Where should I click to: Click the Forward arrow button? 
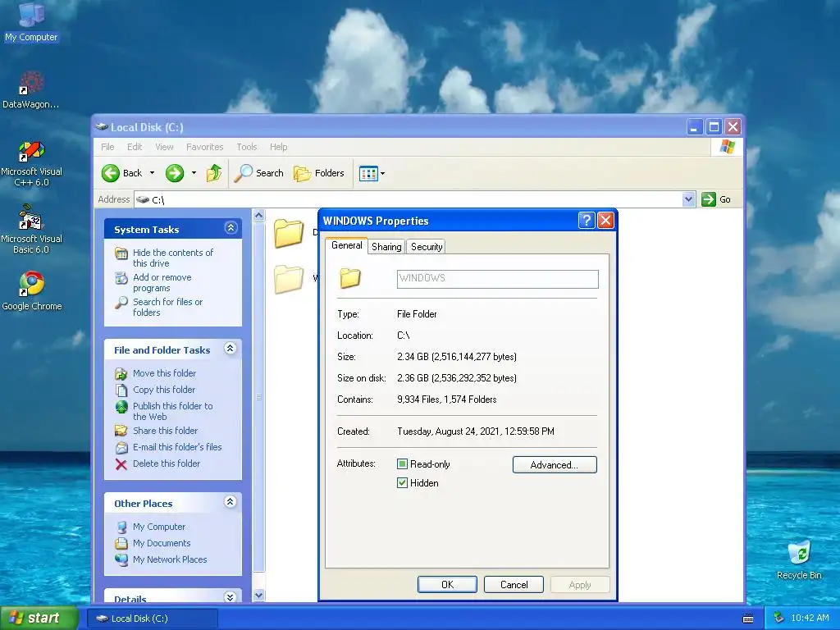[x=175, y=173]
